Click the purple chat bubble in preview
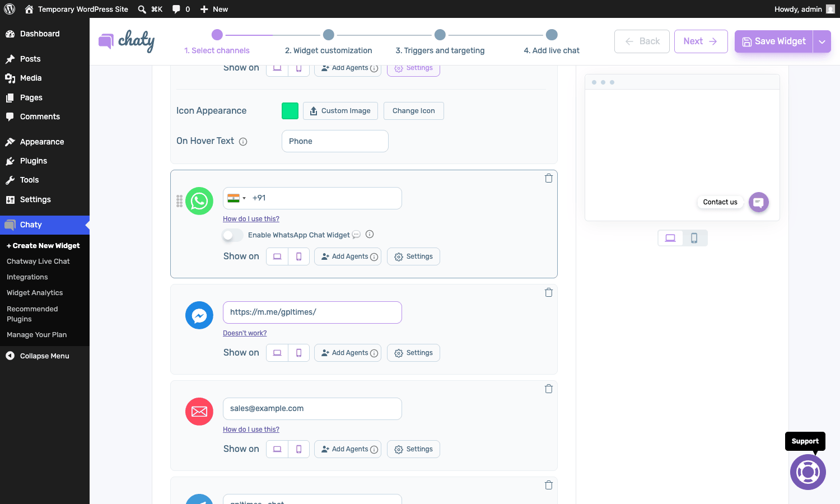This screenshot has height=504, width=840. click(759, 202)
